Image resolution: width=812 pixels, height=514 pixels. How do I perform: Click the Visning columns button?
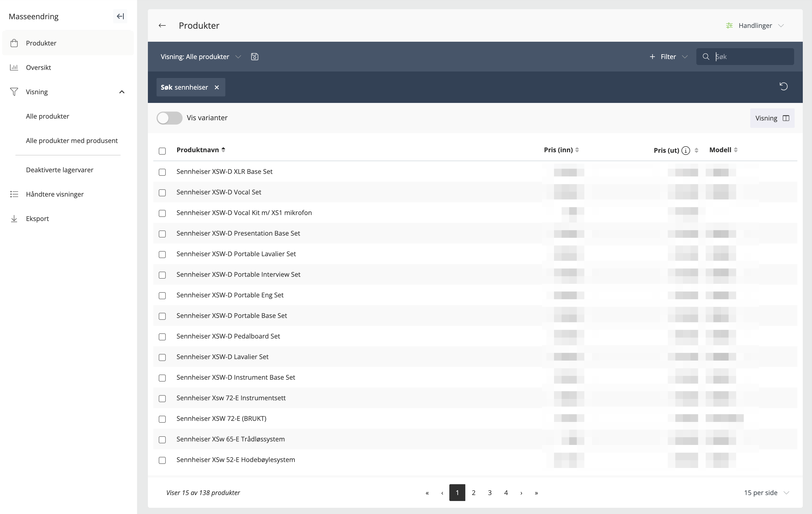point(772,118)
